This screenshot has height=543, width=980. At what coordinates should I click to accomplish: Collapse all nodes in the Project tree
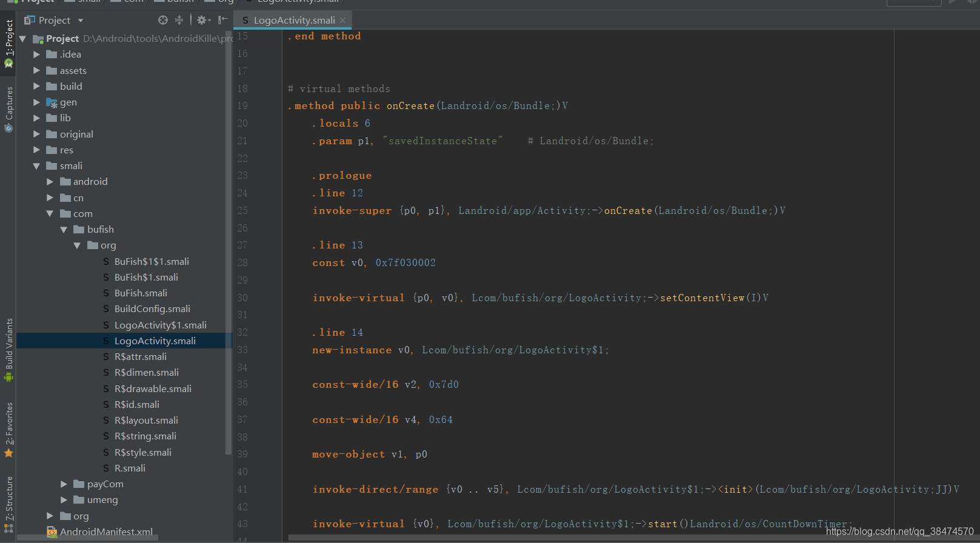pos(179,20)
